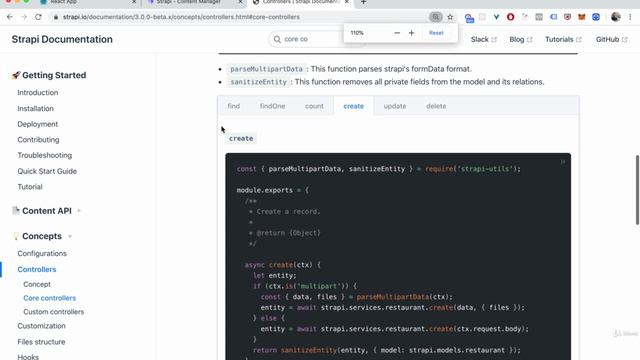
Task: Open Installation in the sidebar
Action: 36,109
